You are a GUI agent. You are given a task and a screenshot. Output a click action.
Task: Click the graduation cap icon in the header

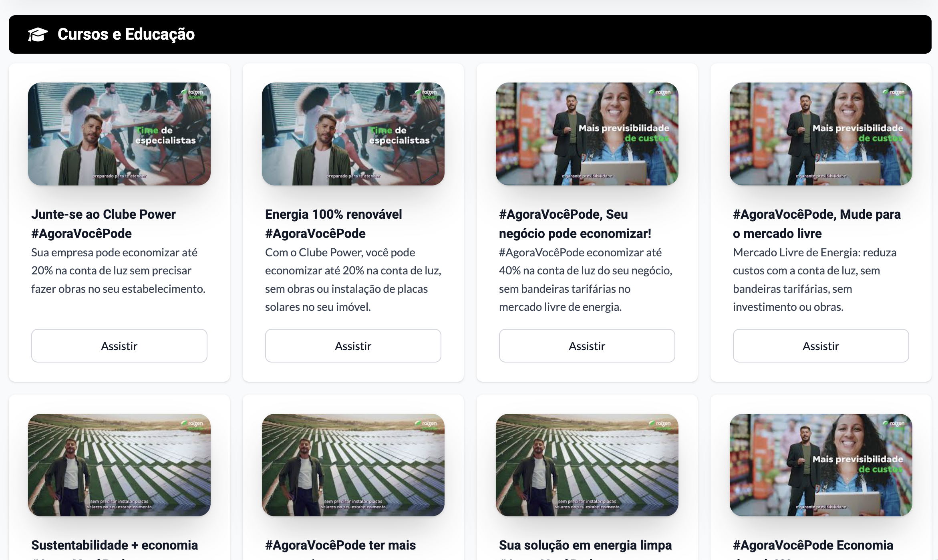point(38,34)
